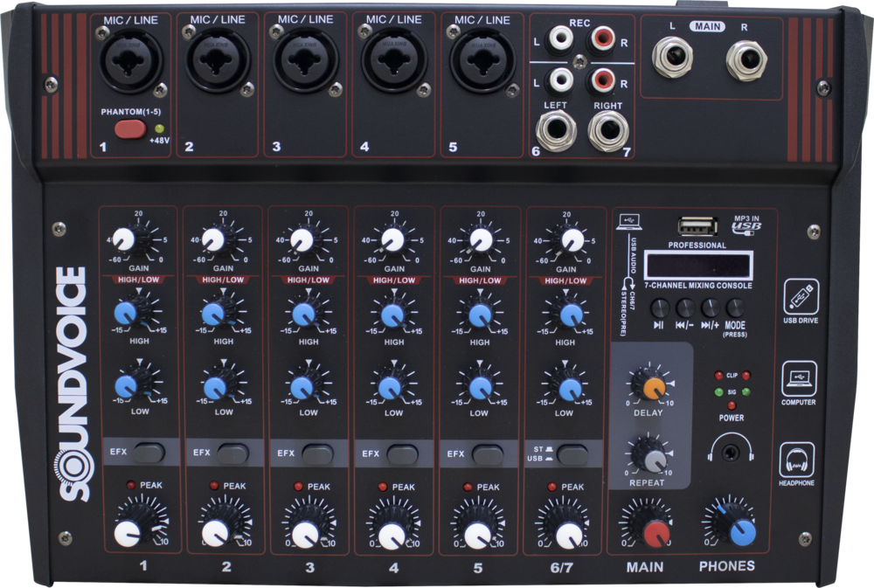Click the COMPUTER laptop icon

(x=799, y=378)
